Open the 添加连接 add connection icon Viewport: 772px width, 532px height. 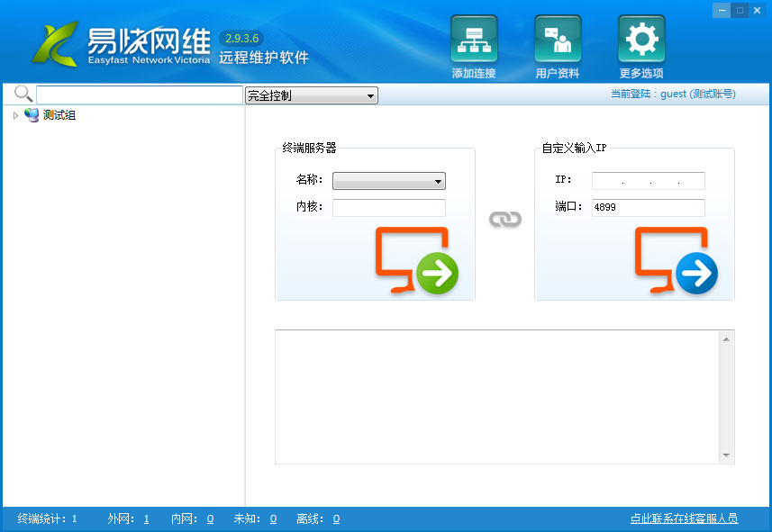tap(474, 40)
